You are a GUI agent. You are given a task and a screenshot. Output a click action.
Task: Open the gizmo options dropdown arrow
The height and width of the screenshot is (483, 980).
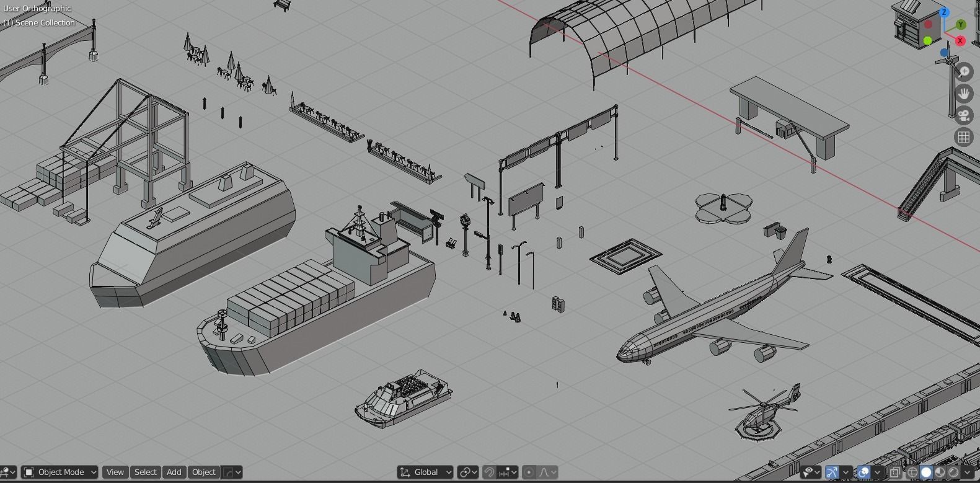pos(845,472)
